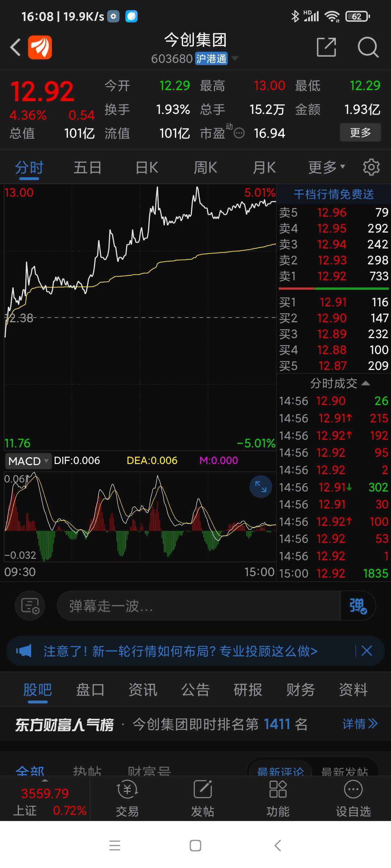Toggle the 弹 danmaku switch
This screenshot has height=868, width=391.
358,606
